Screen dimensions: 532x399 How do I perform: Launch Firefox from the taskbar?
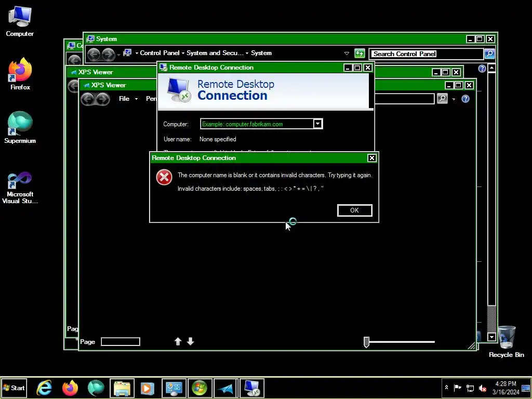(x=70, y=388)
